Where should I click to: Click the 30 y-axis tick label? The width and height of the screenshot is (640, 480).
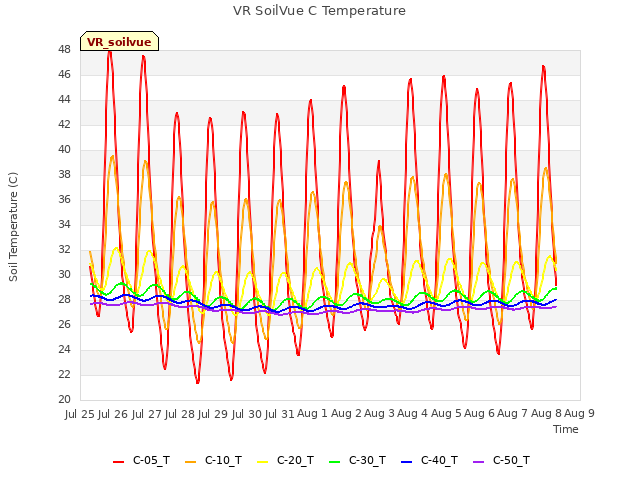(64, 274)
